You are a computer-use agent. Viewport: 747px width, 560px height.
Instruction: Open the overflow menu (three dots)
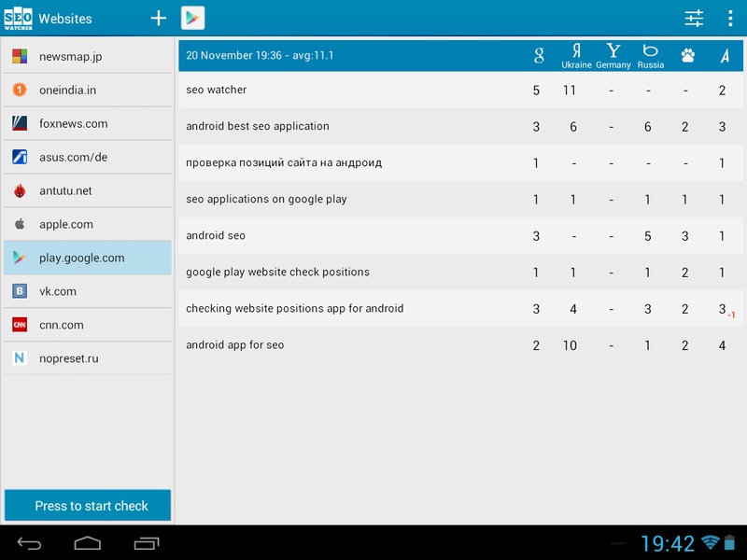coord(730,18)
